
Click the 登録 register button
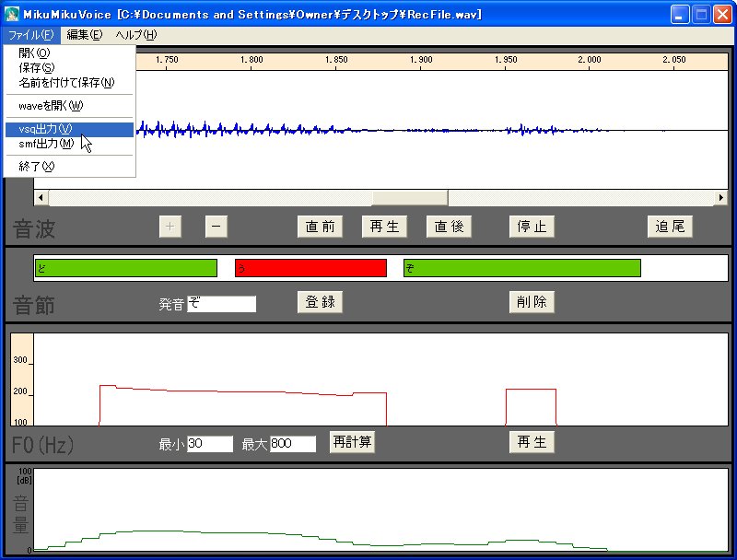pos(320,301)
